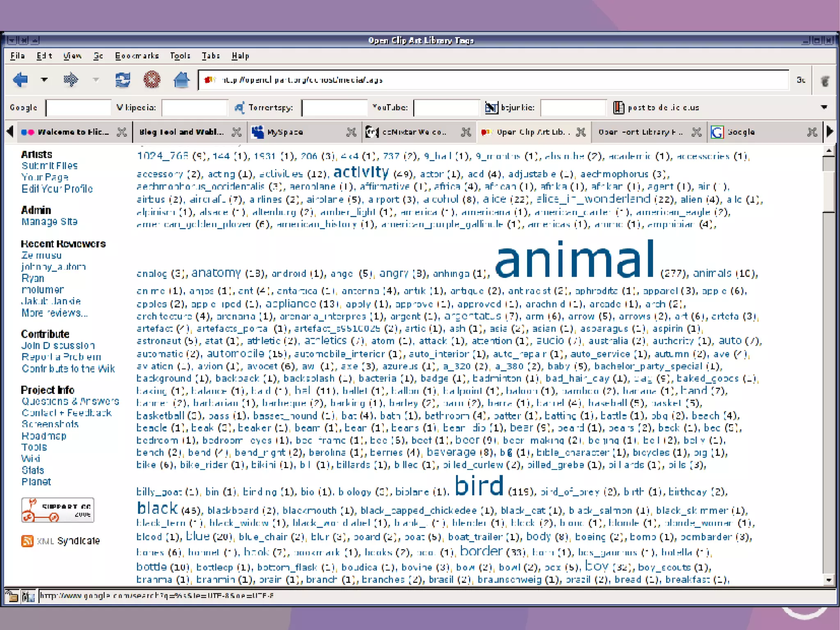Click the post to del.icio.us bookmark
Screen dimensions: 840x630
coord(656,108)
